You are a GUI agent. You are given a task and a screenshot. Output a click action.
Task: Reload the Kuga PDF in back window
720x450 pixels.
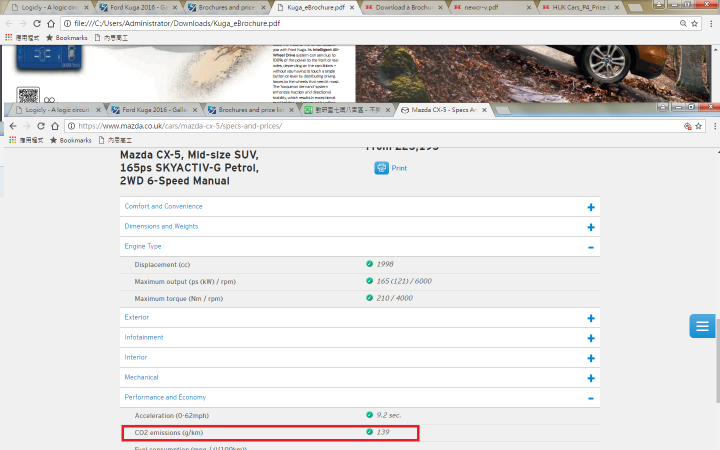point(37,23)
